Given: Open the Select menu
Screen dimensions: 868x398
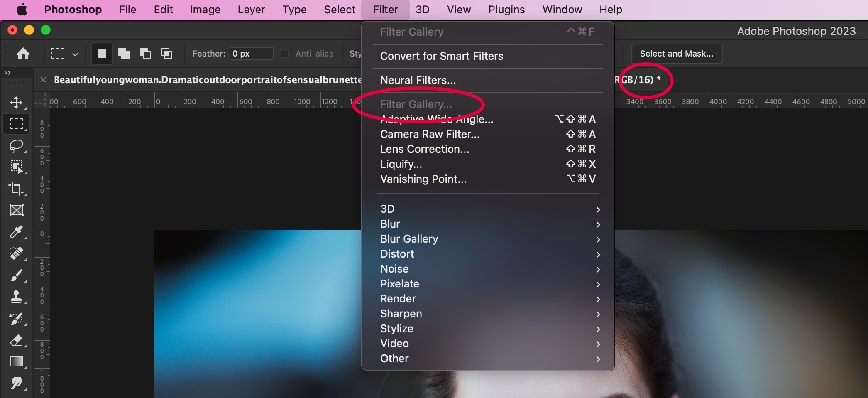Looking at the screenshot, I should (340, 10).
